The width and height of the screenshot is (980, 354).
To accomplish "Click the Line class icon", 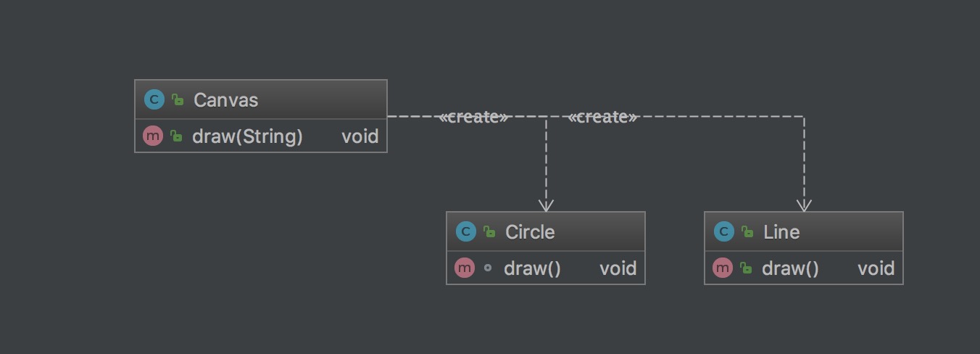I will coord(723,231).
